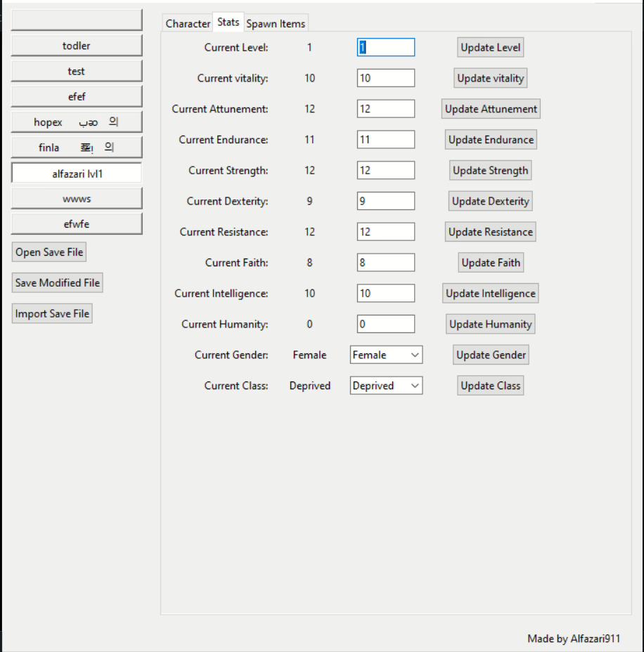Viewport: 644px width, 652px height.
Task: Select the alfazari lvl1 save slot
Action: (x=77, y=173)
